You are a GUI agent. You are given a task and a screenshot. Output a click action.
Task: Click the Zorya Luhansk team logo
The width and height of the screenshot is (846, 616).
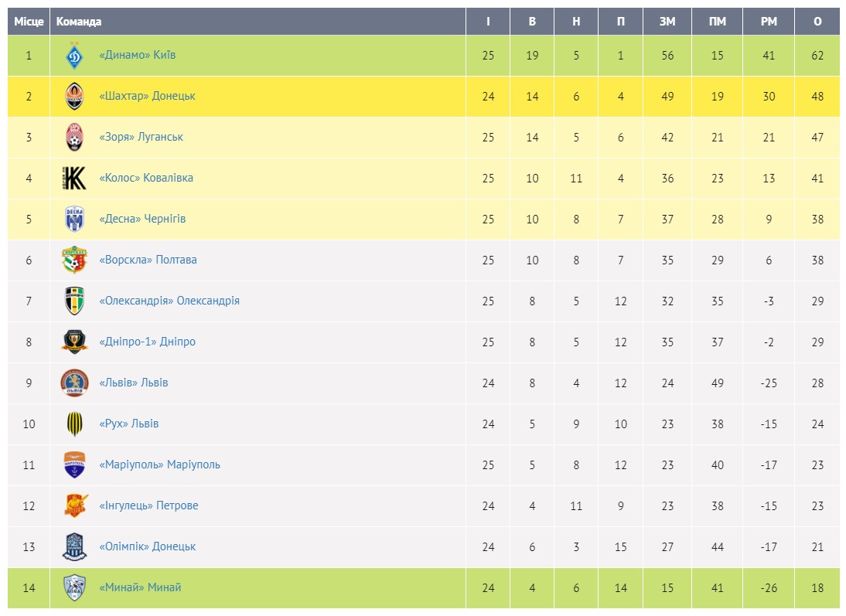coord(75,138)
